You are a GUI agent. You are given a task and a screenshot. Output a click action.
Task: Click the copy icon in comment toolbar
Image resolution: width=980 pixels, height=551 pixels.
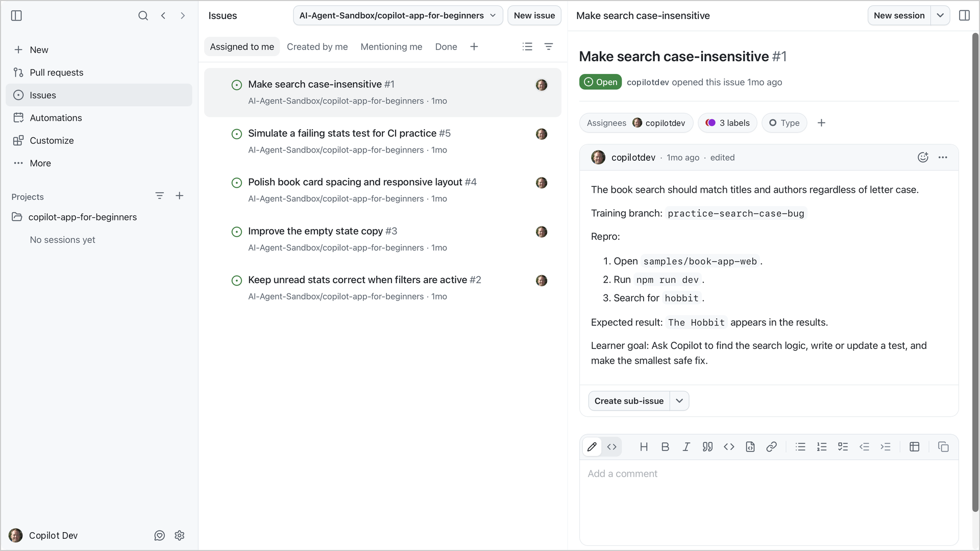tap(943, 447)
